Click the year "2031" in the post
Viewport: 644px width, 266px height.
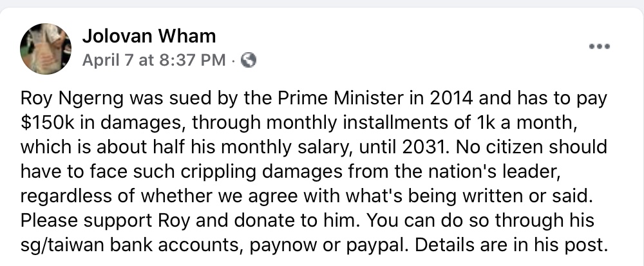406,147
